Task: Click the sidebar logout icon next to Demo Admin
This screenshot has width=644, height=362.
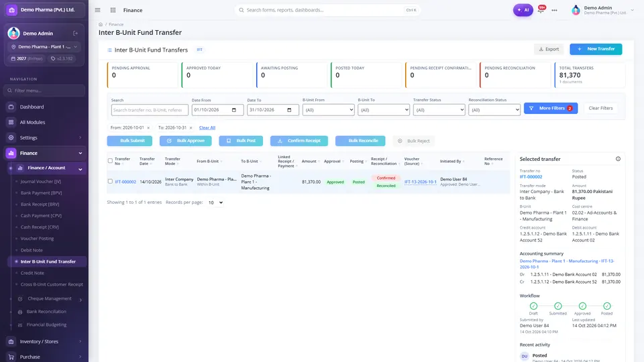Action: (76, 34)
